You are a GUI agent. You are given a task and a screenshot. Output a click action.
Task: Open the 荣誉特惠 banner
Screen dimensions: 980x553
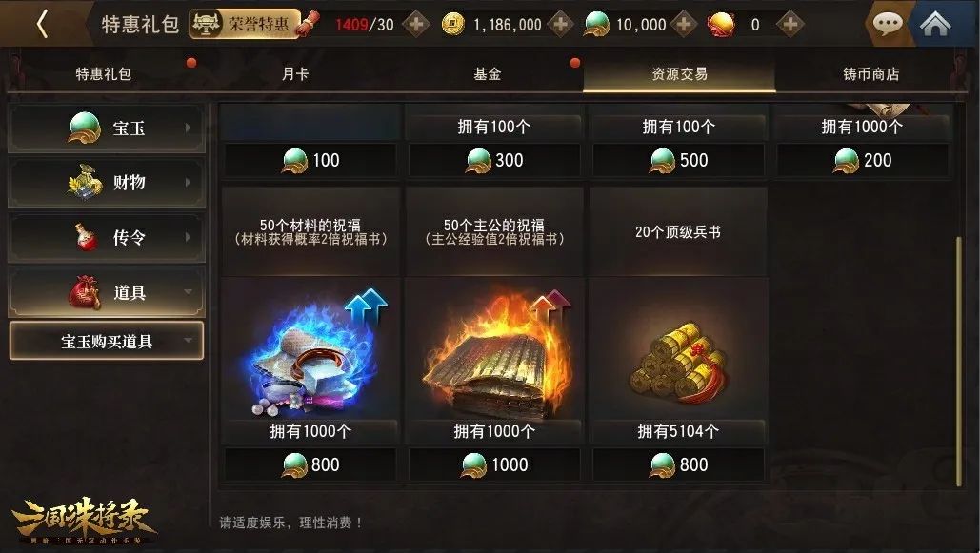point(245,24)
